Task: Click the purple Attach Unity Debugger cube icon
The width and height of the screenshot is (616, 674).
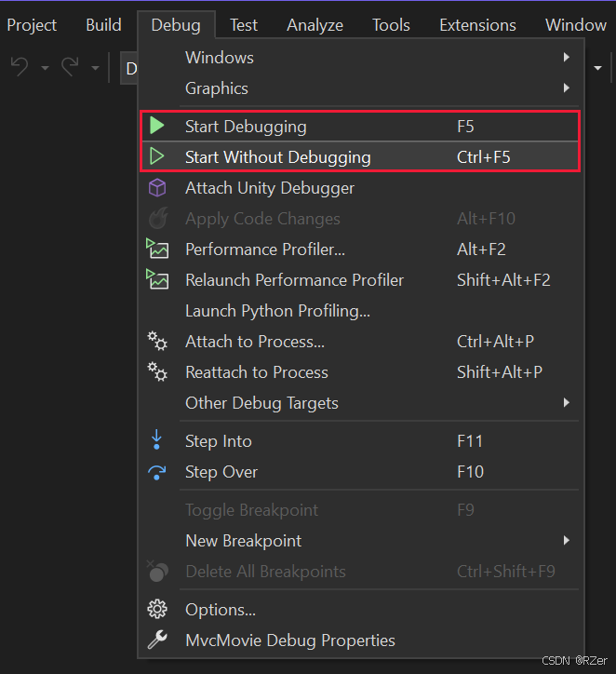Action: 157,188
